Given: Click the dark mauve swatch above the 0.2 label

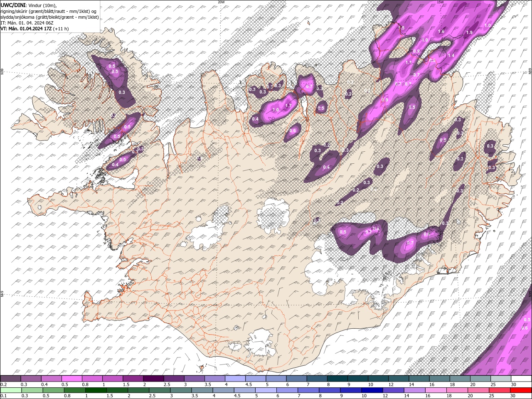Looking at the screenshot, I should click(x=10, y=379).
